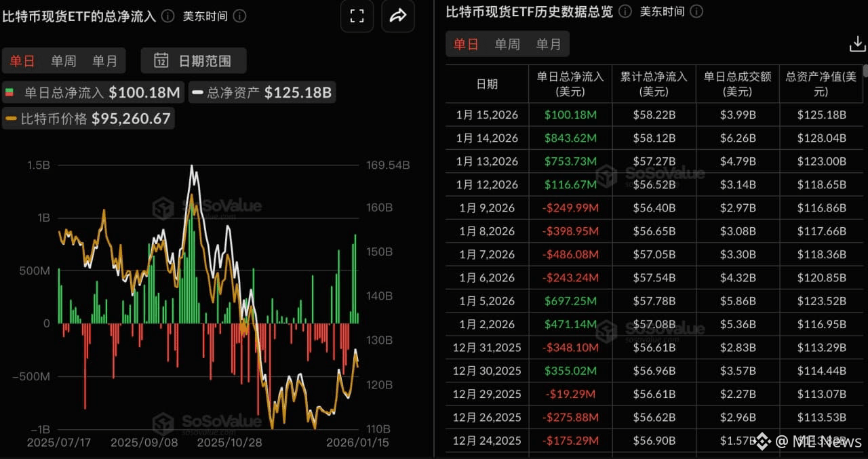Click the 累计总净流入 column header
This screenshot has width=868, height=459.
coord(653,83)
